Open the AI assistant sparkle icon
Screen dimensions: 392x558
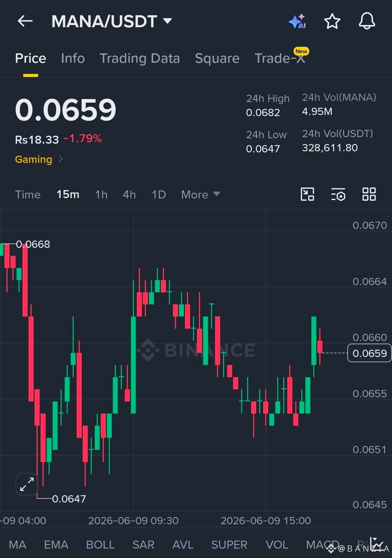pos(297,21)
